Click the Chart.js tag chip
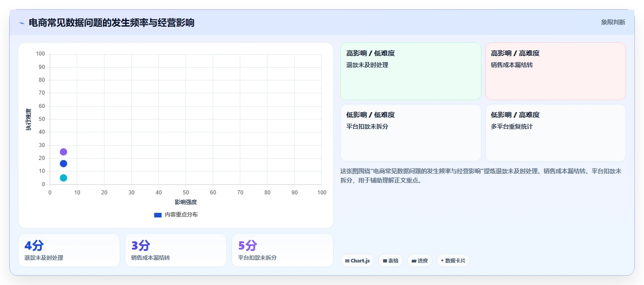Screen dimensions: 644x285 357,261
